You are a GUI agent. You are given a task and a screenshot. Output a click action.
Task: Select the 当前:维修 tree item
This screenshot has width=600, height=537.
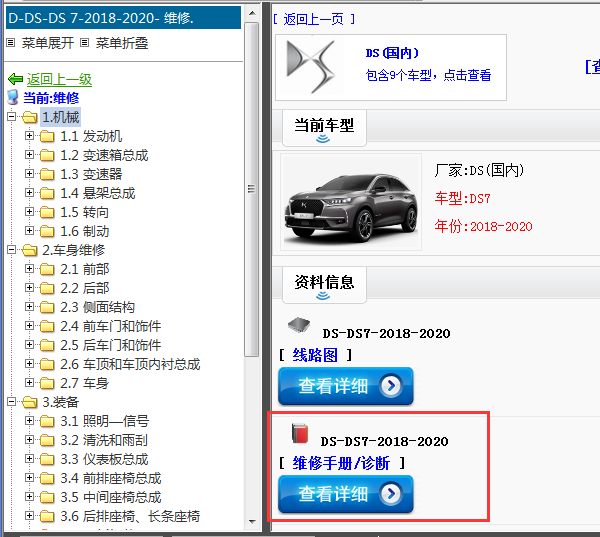51,98
